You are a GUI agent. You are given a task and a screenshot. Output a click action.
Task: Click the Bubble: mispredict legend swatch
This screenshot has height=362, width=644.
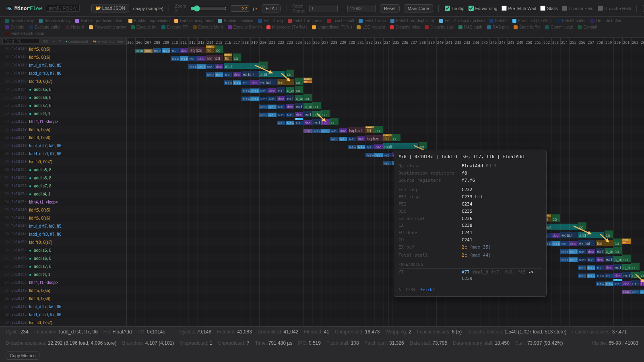tap(176, 21)
